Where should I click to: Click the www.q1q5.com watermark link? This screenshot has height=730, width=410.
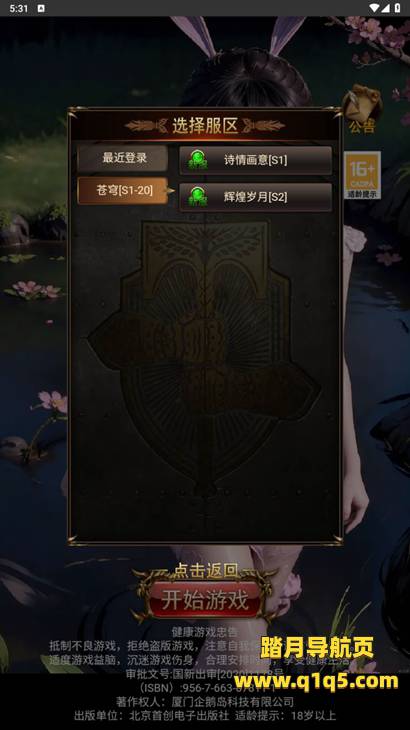click(x=316, y=681)
